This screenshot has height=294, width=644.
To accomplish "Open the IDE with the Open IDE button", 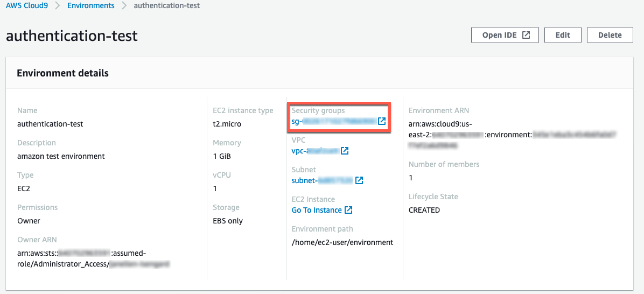I will tap(505, 35).
